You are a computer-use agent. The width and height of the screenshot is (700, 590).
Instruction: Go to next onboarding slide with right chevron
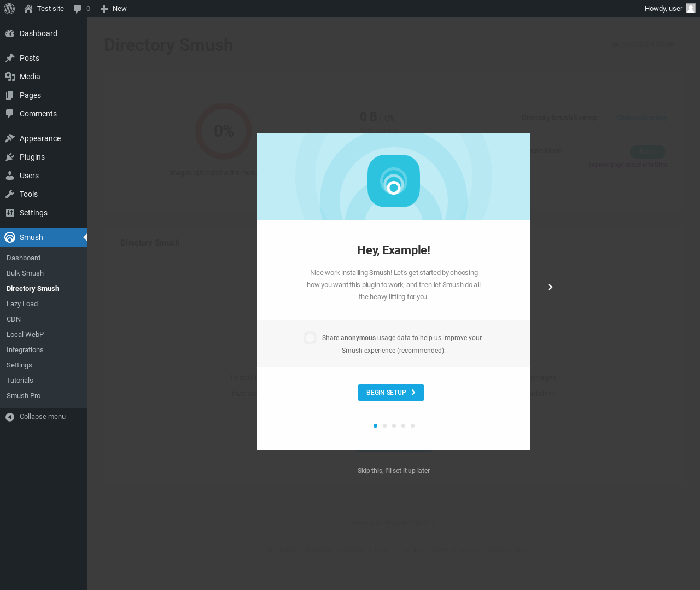point(550,287)
